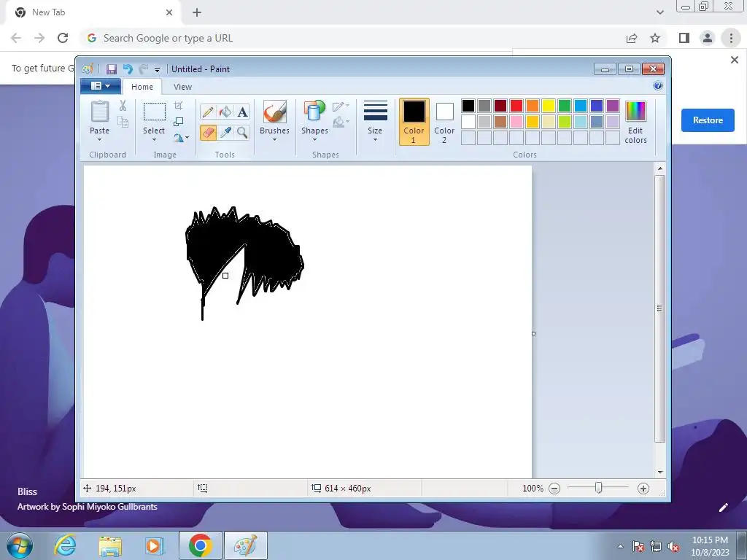The image size is (747, 560).
Task: Open Windows Media Player from taskbar
Action: pyautogui.click(x=154, y=545)
